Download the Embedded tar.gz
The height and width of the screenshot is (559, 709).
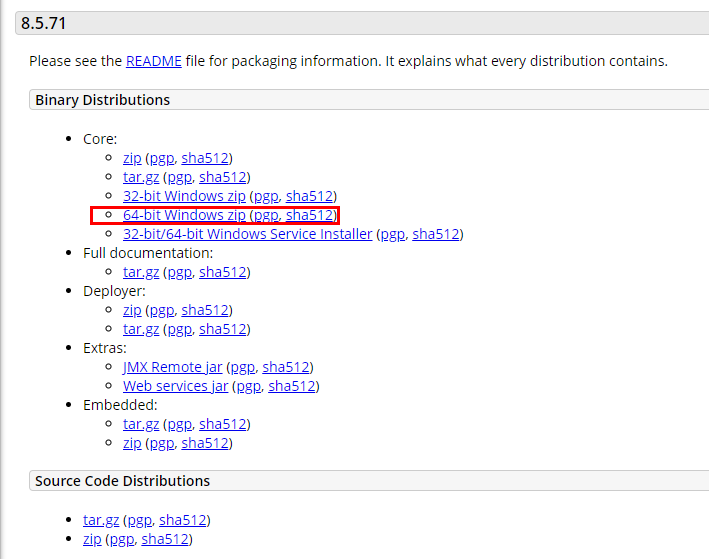click(x=141, y=424)
